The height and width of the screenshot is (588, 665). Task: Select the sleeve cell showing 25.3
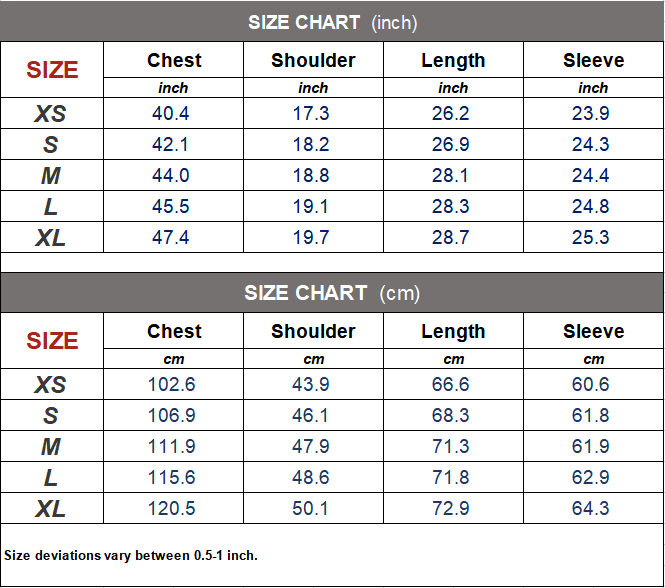click(x=591, y=238)
